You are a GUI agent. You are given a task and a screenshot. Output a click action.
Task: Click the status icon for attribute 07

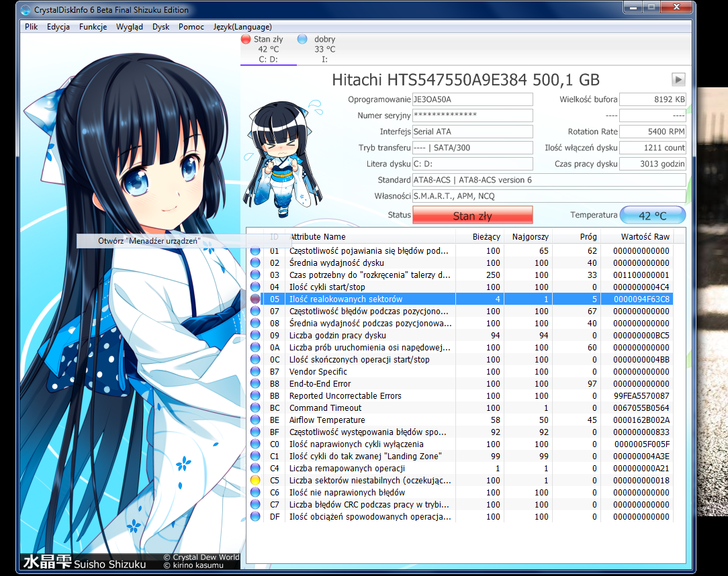tap(255, 311)
